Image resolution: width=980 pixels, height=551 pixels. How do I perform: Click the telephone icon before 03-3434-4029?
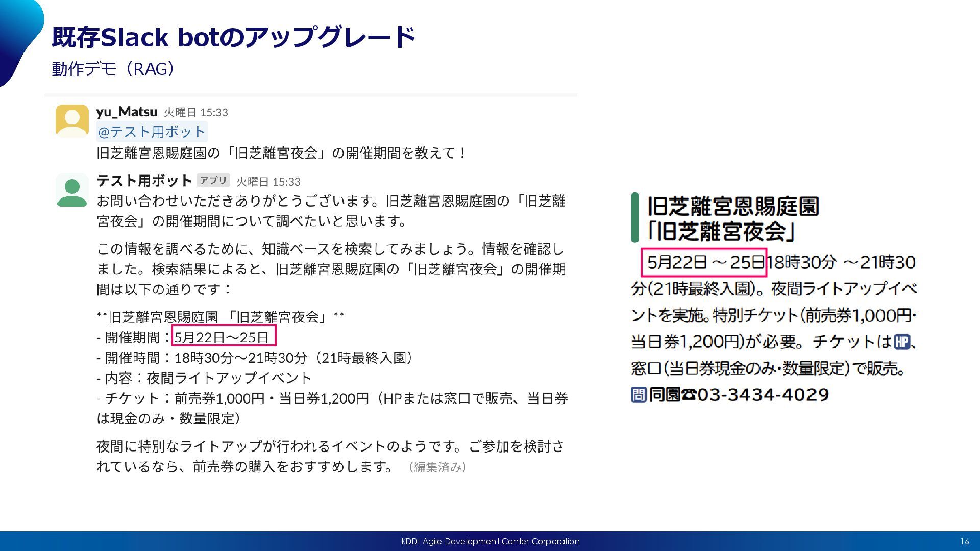pos(689,394)
